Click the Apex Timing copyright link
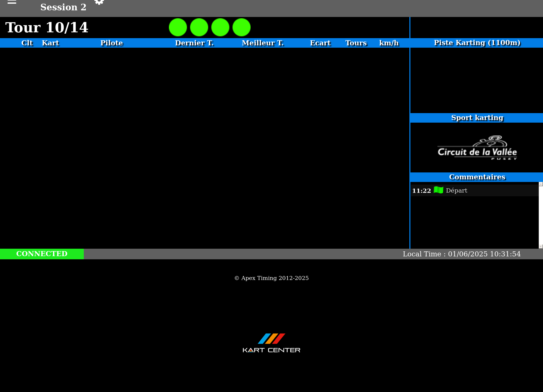 [x=271, y=278]
